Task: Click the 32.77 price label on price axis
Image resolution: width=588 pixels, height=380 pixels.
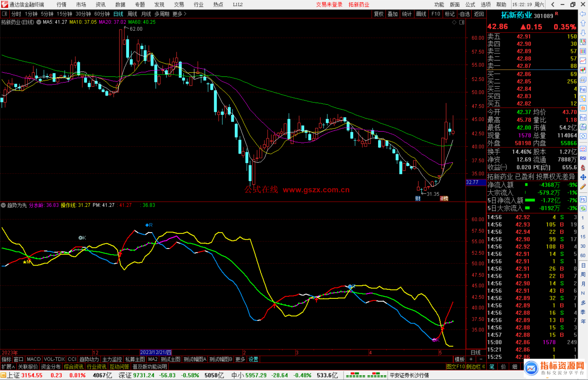Action: click(x=476, y=182)
